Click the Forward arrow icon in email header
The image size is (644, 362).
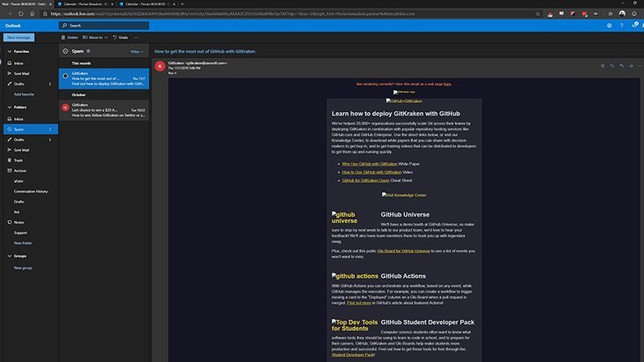tap(630, 65)
